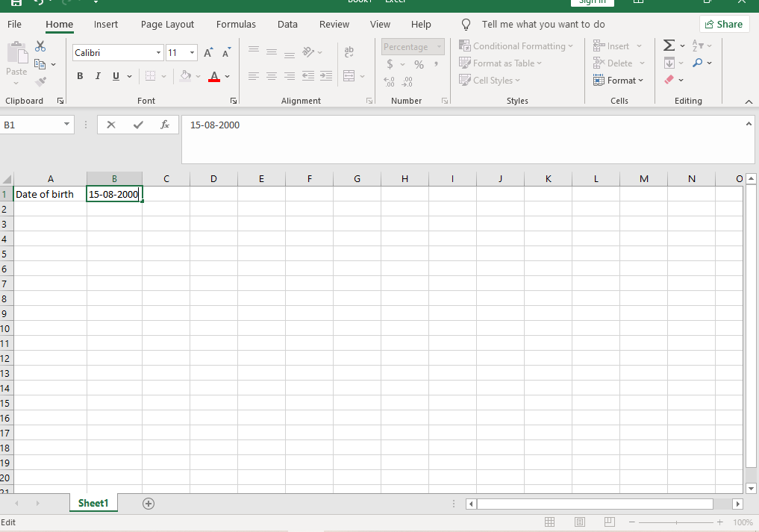Click the Cut scissors icon
Screen dimensions: 759x532
coord(40,47)
